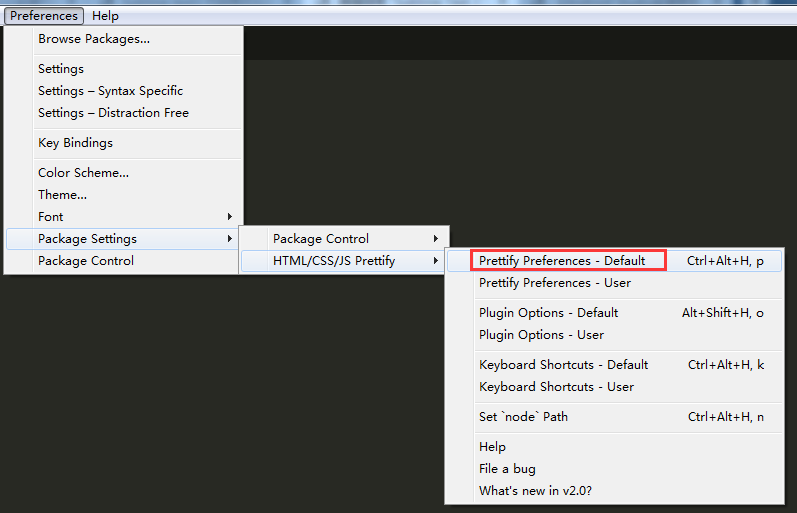
Task: Open the Help menu in menu bar
Action: tap(105, 16)
